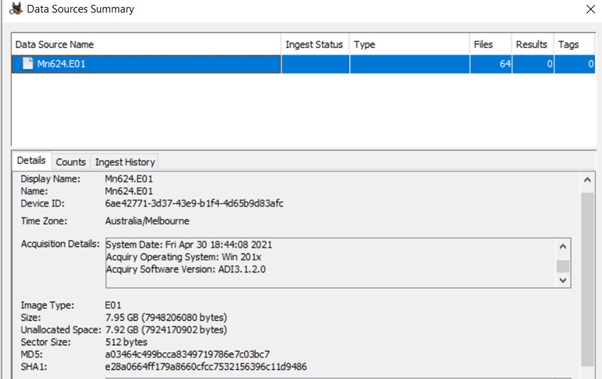602x379 pixels.
Task: Open the Ingest History tab
Action: 125,162
